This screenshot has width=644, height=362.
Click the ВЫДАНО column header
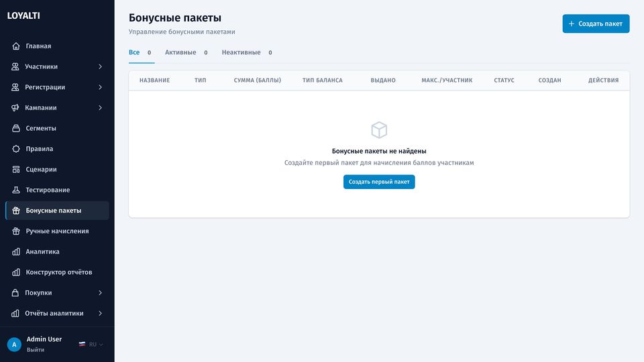(x=383, y=80)
